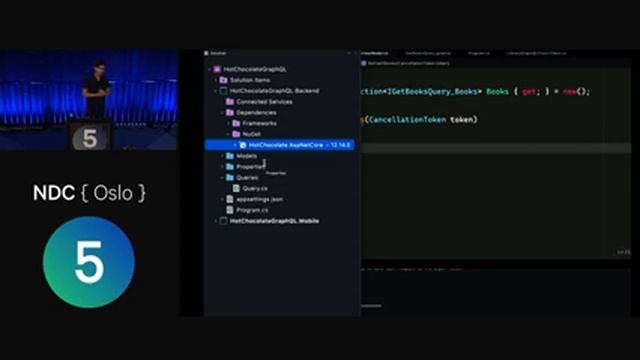Click the IGetBooksQuery_Books type in the code
The width and height of the screenshot is (640, 360).
point(433,91)
